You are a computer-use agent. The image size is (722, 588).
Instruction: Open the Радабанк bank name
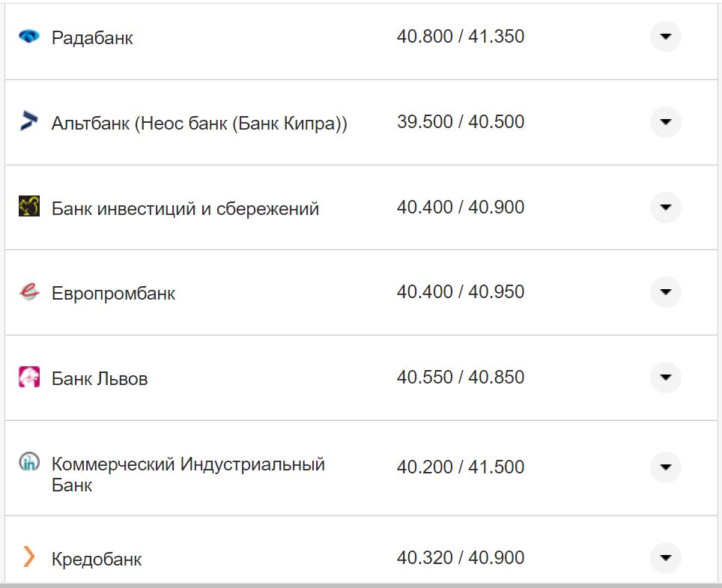(92, 37)
